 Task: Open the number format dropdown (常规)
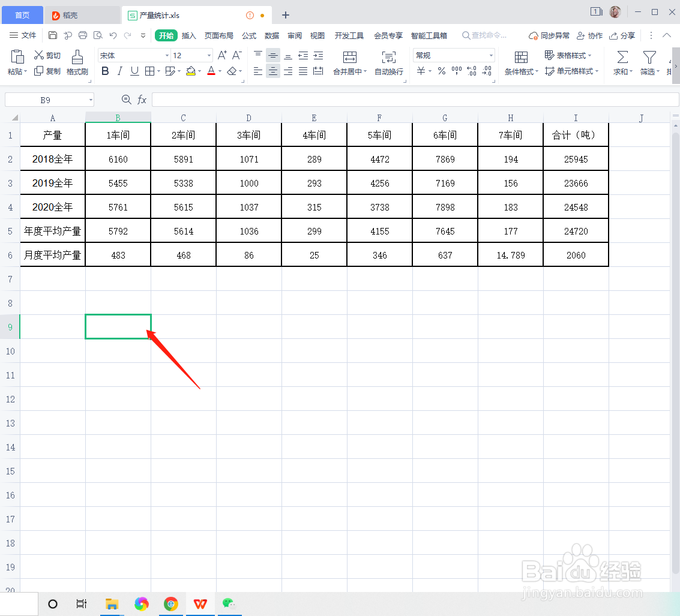coord(491,56)
